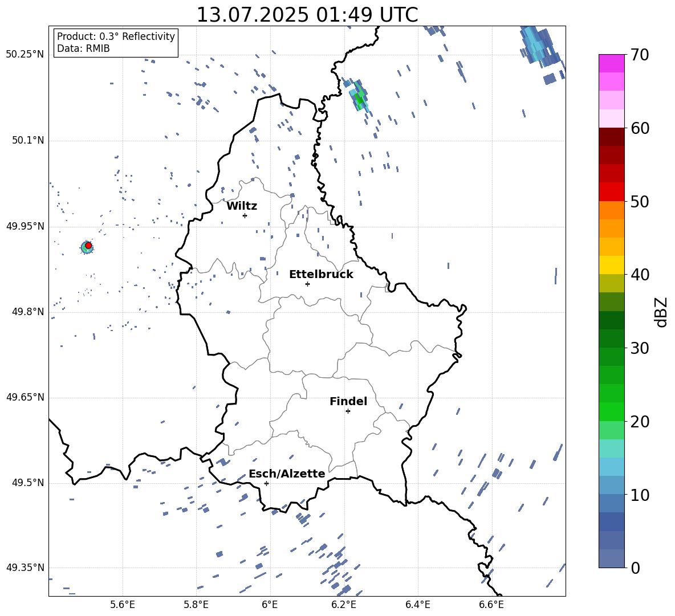
Task: Click the 6°E longitude label
Action: pos(270,605)
